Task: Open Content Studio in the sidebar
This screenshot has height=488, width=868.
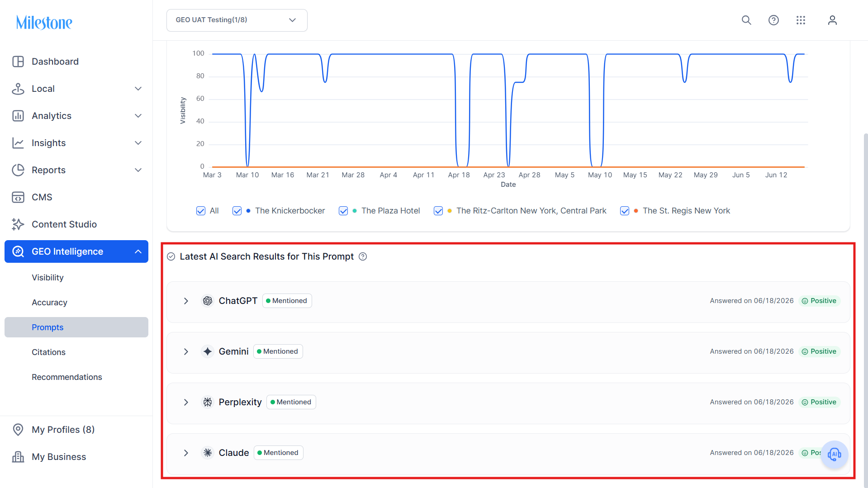Action: tap(64, 224)
